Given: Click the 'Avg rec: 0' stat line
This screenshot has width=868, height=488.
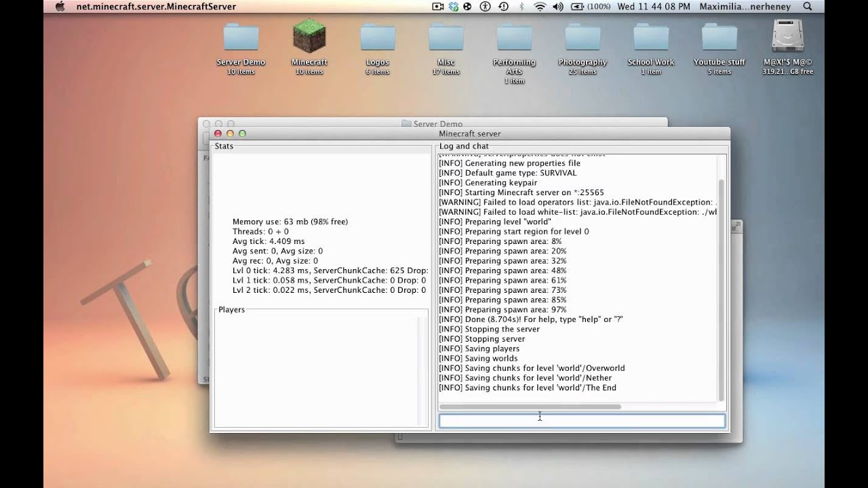Looking at the screenshot, I should pyautogui.click(x=275, y=260).
